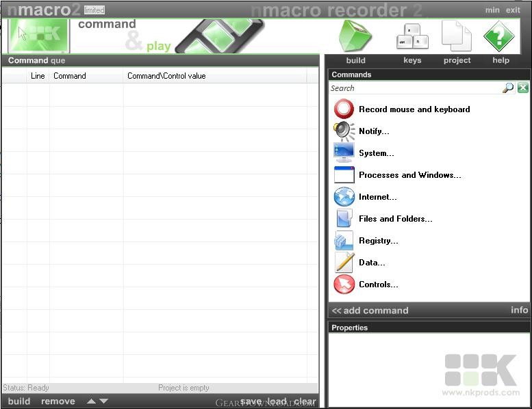Expand the Controls... command category

coord(379,285)
